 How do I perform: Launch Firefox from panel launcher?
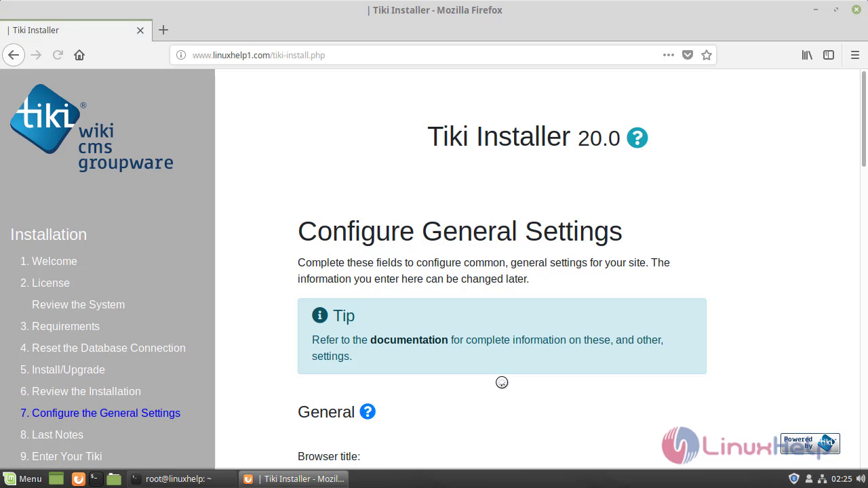(x=78, y=479)
